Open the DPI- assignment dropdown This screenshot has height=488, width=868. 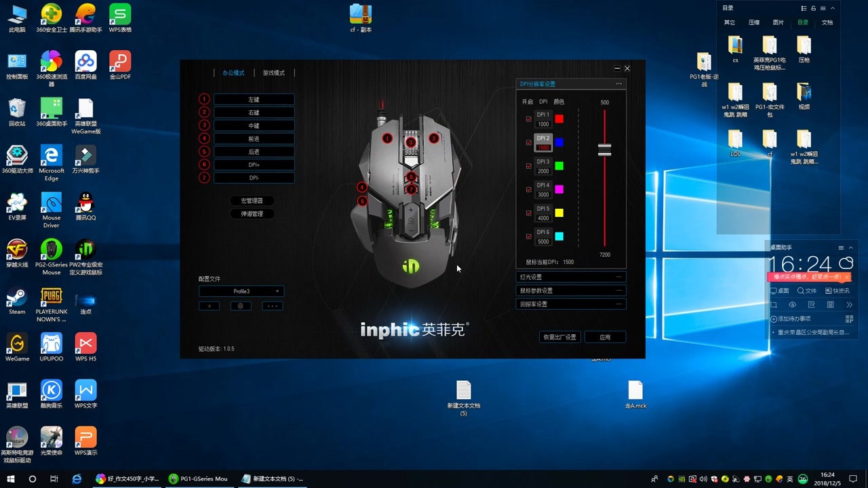254,178
